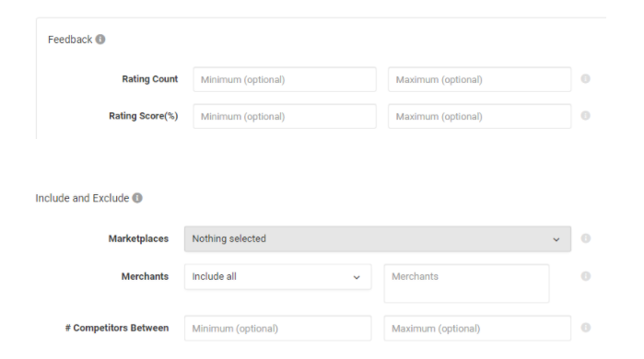This screenshot has width=644, height=359.
Task: Click the info icon next to Feedback heading
Action: click(100, 40)
